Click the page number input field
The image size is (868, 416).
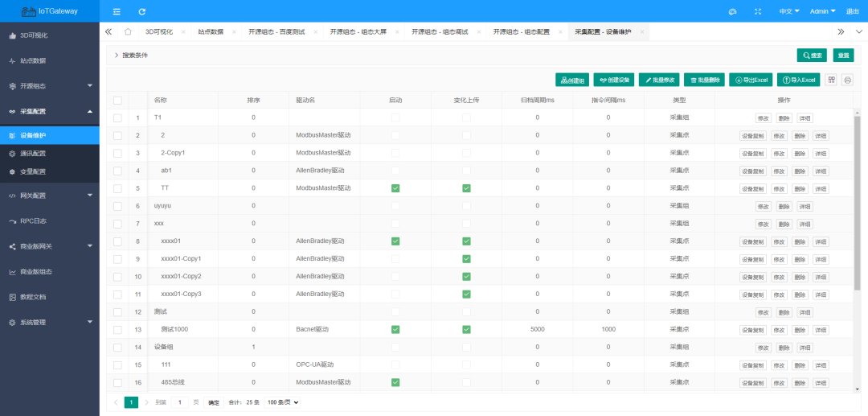point(182,402)
